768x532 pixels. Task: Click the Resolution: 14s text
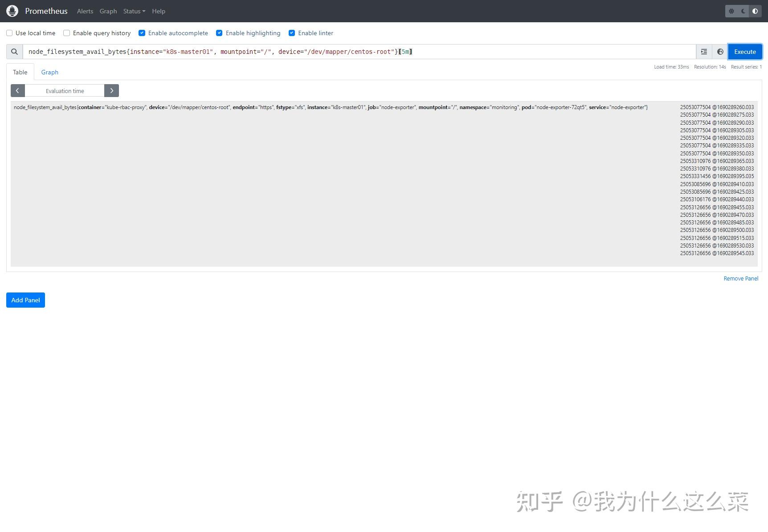[x=710, y=67]
